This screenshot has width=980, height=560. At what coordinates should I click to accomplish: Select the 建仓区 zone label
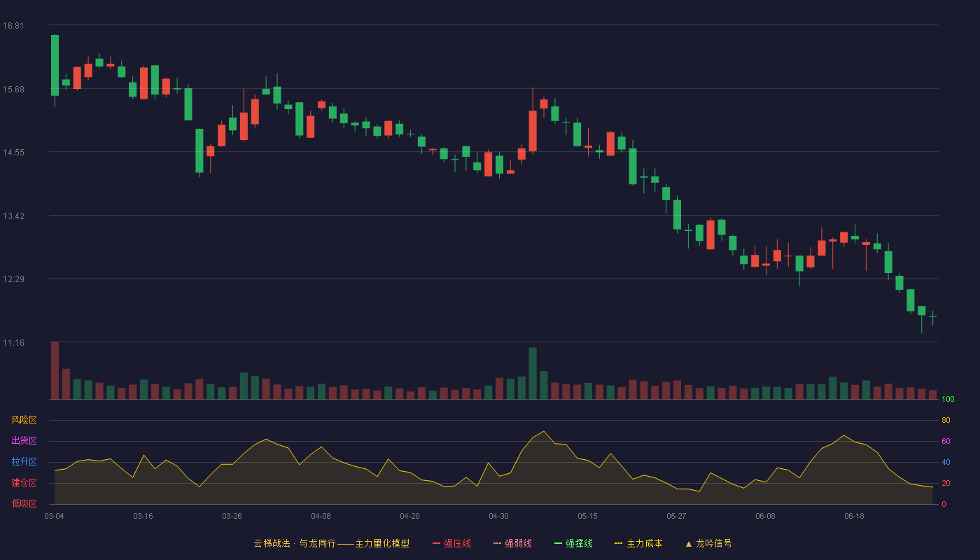(x=24, y=483)
